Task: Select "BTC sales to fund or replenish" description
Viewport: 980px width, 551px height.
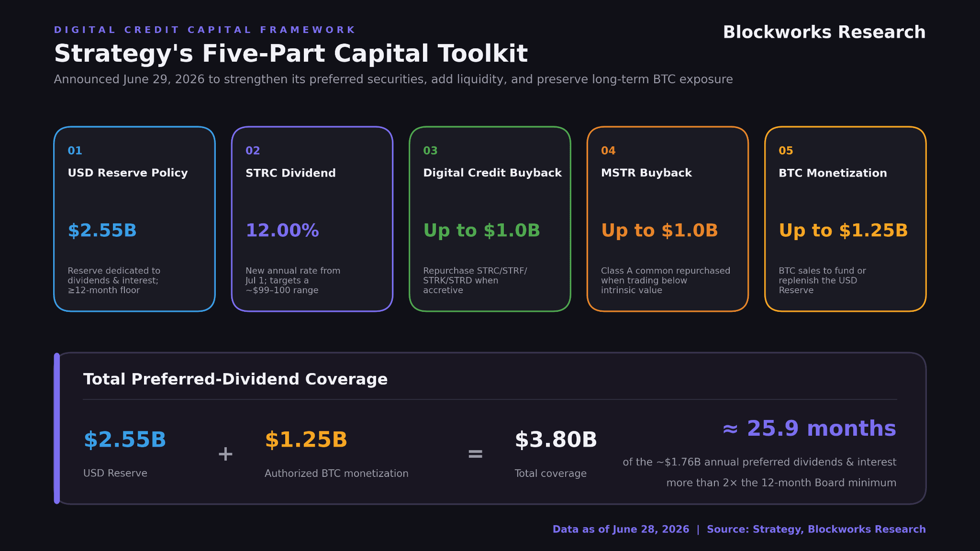Action: [x=822, y=280]
